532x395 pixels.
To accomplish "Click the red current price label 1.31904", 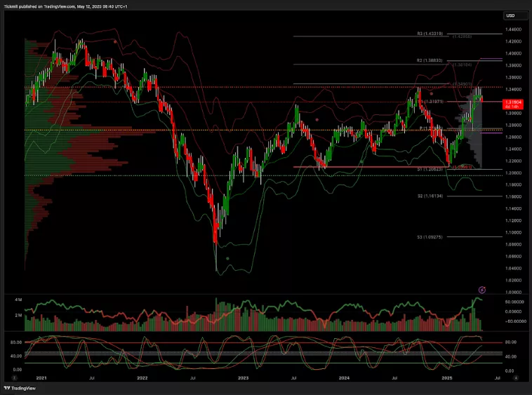I will [x=510, y=102].
